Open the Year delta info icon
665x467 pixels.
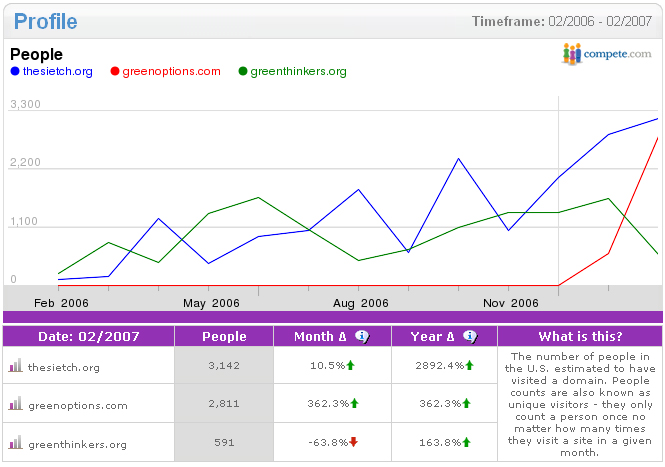[x=470, y=336]
